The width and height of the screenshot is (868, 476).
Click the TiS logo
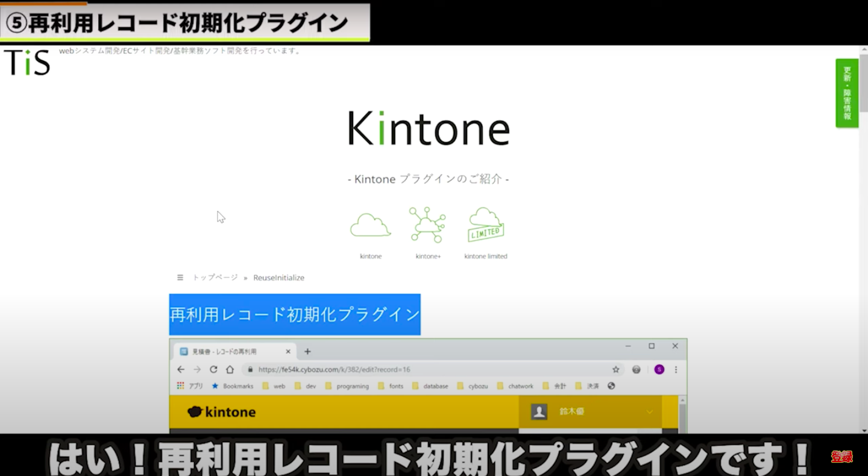point(27,62)
